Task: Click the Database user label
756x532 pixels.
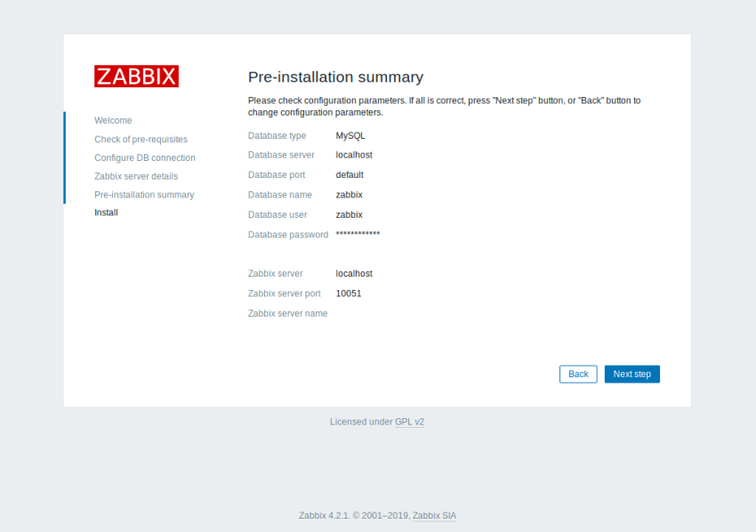Action: click(x=277, y=214)
